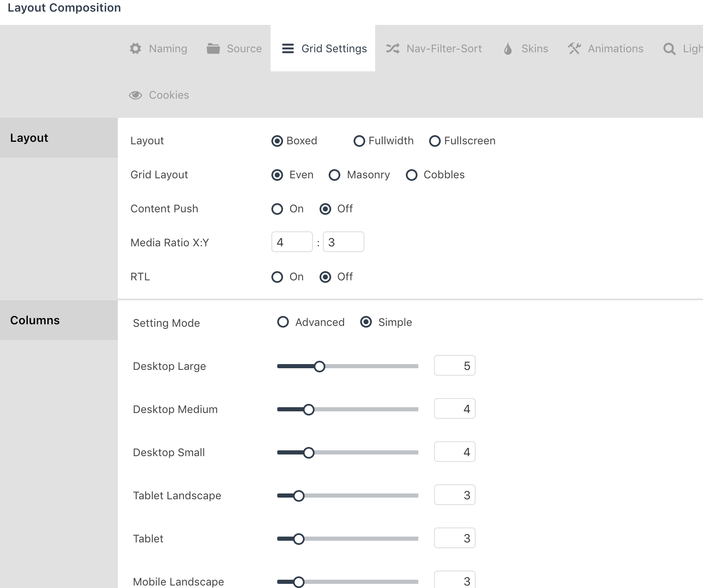Click the Skins droplet icon
The width and height of the screenshot is (703, 588).
pos(508,49)
